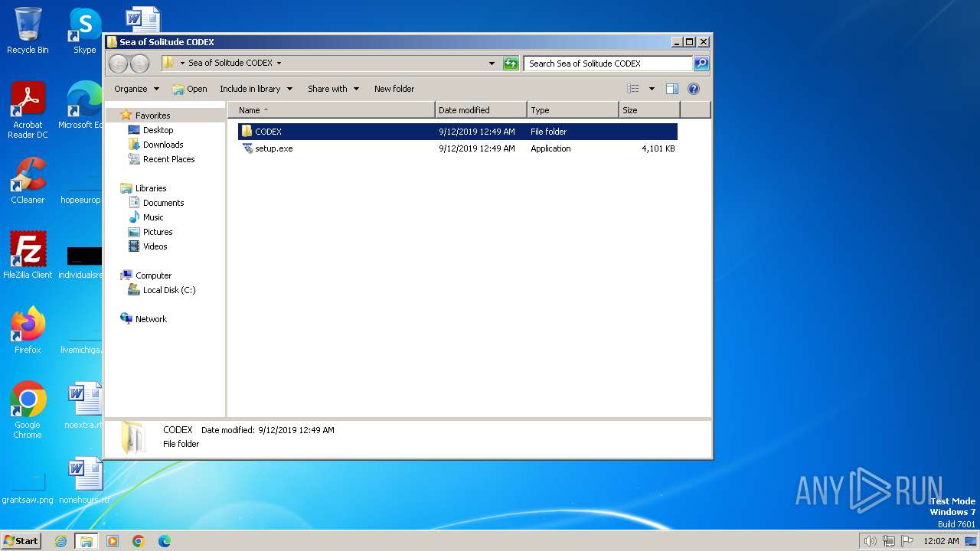Image resolution: width=980 pixels, height=551 pixels.
Task: Open the Skype desktop shortcut
Action: tap(84, 31)
